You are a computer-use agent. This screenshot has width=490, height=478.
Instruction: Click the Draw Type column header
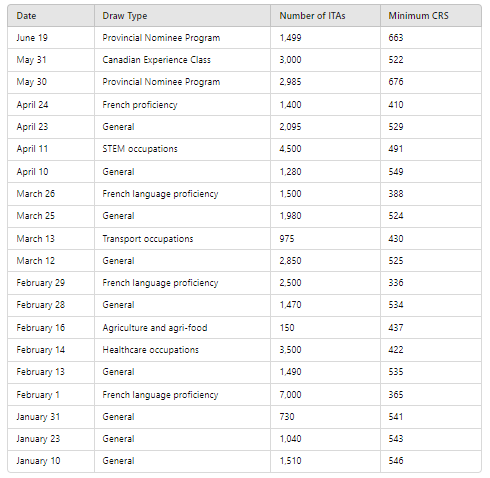(182, 16)
